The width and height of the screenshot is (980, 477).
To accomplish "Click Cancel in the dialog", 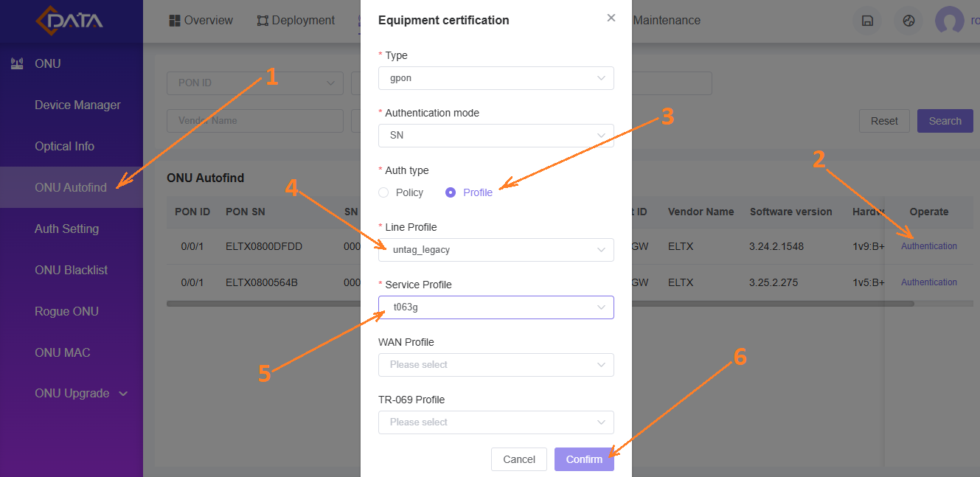I will 519,459.
